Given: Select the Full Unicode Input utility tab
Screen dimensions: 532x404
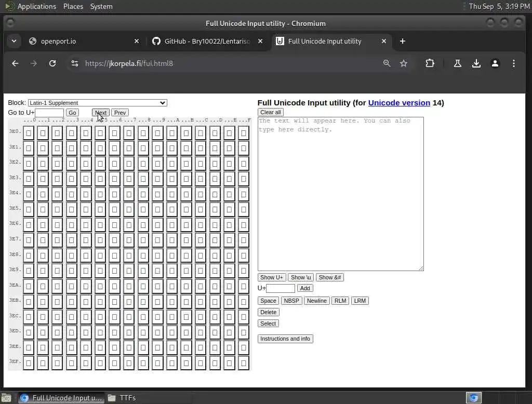Looking at the screenshot, I should 331,41.
